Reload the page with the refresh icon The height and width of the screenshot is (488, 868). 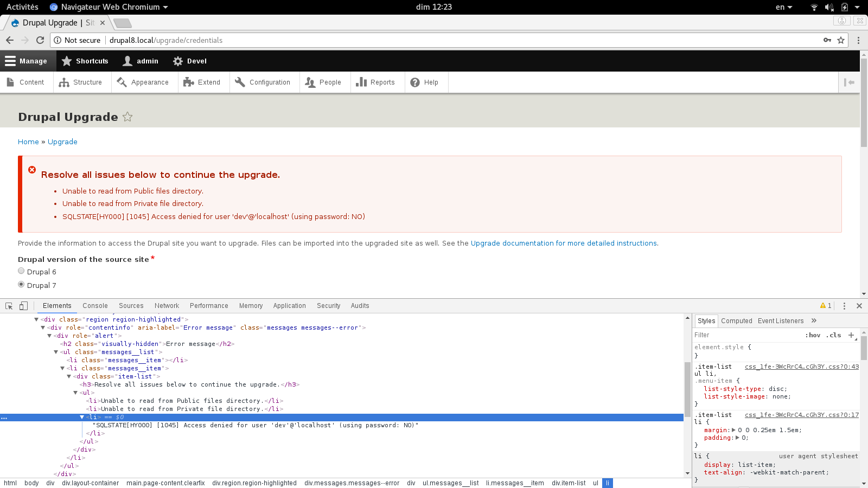(x=40, y=40)
